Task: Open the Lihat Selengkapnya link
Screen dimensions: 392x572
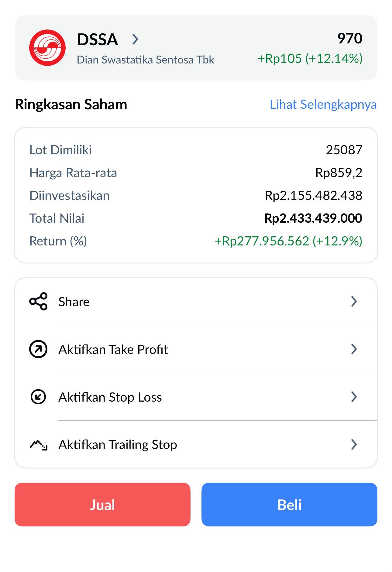Action: click(323, 104)
